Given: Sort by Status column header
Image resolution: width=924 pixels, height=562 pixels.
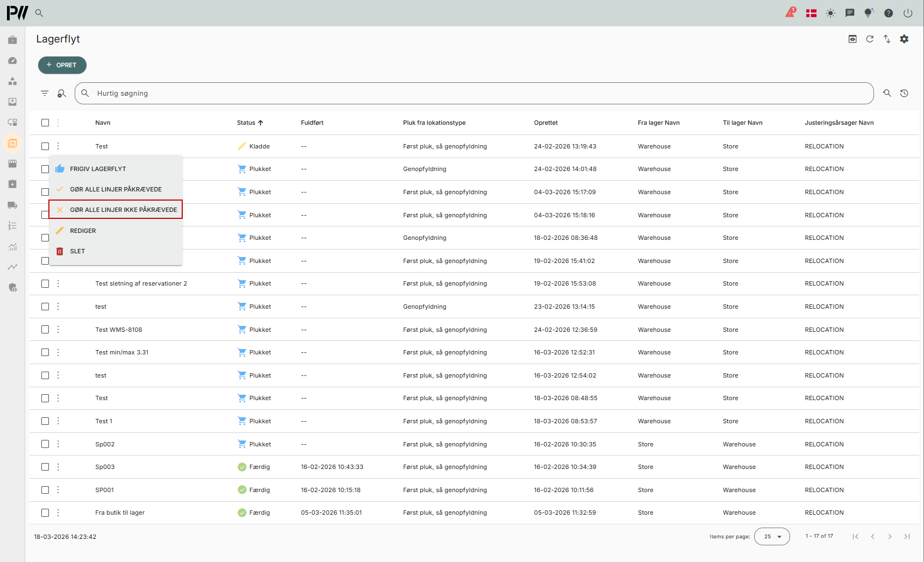Looking at the screenshot, I should (x=246, y=123).
